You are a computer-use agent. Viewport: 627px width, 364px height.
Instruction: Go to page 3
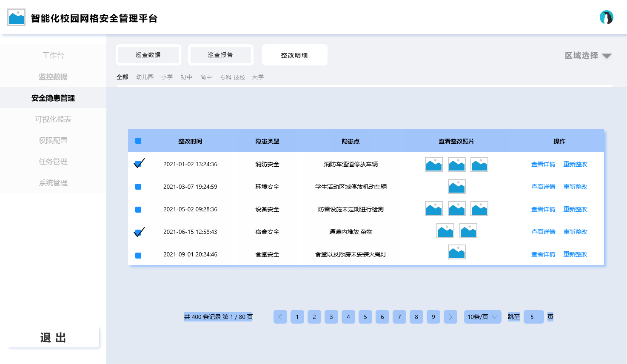[331, 317]
